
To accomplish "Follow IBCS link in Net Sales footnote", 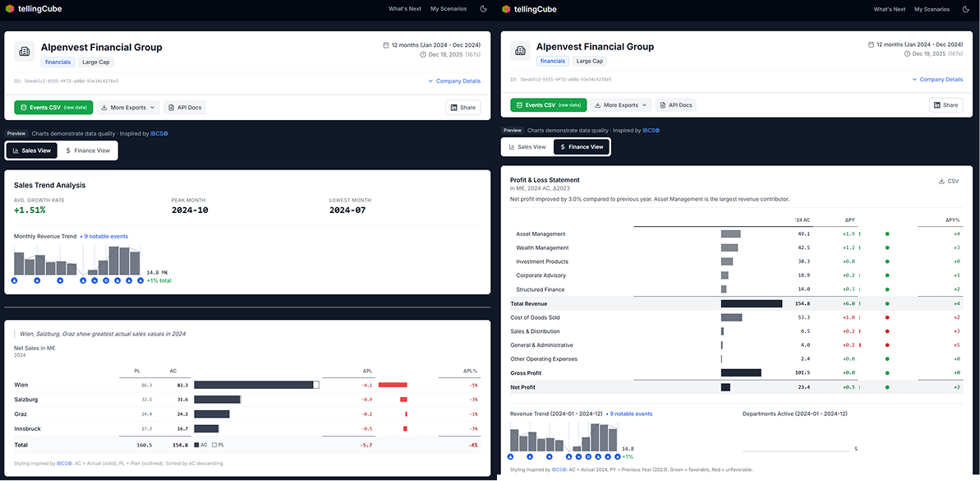I will pos(64,464).
